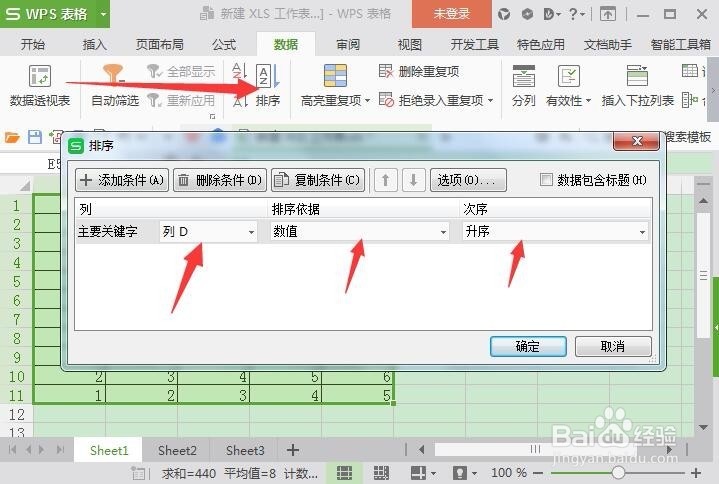Click the Highlight Duplicates (高亮重复项) icon
The width and height of the screenshot is (719, 484).
point(335,76)
